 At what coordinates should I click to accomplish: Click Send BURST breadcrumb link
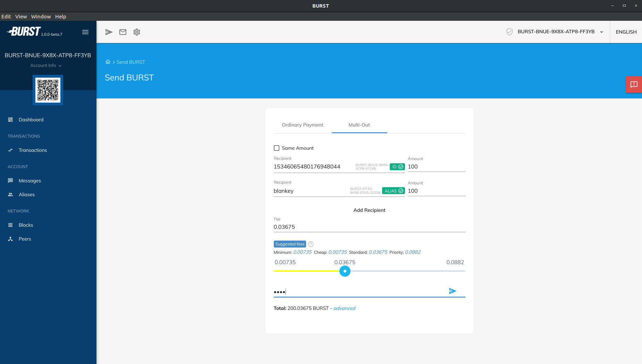[x=131, y=62]
